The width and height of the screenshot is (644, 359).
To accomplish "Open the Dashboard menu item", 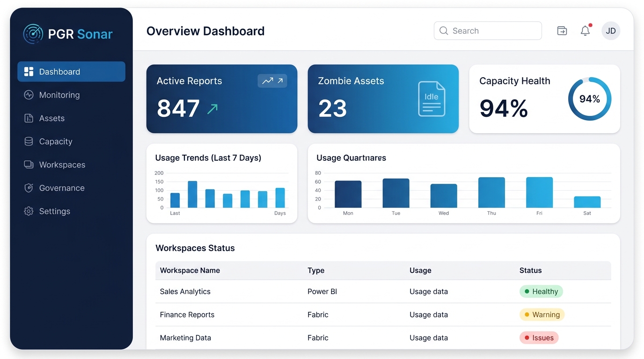I will pyautogui.click(x=71, y=72).
